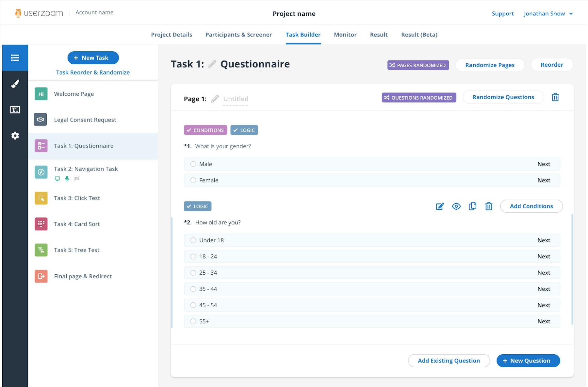The image size is (588, 387).
Task: Open the Task Reorder & Randomize link
Action: click(x=93, y=73)
